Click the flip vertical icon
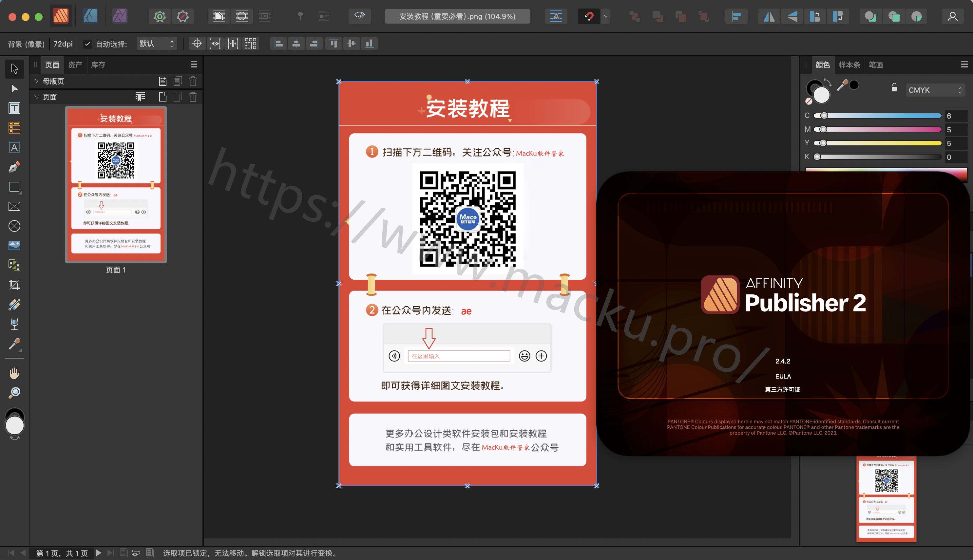 [x=792, y=17]
